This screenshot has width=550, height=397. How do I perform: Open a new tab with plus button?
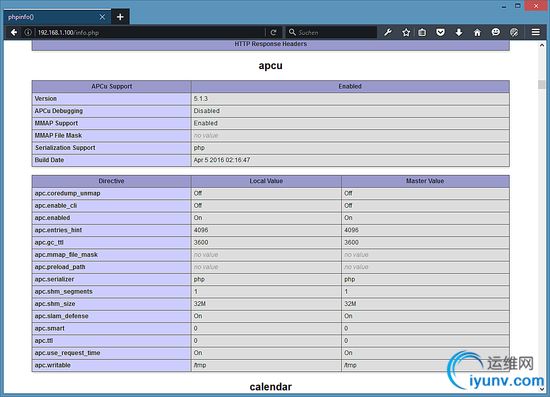[120, 17]
